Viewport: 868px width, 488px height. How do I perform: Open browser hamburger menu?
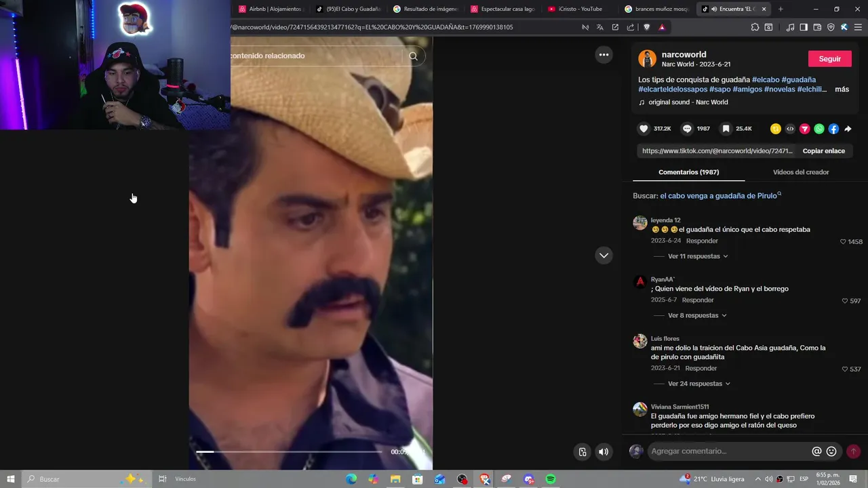click(x=857, y=27)
